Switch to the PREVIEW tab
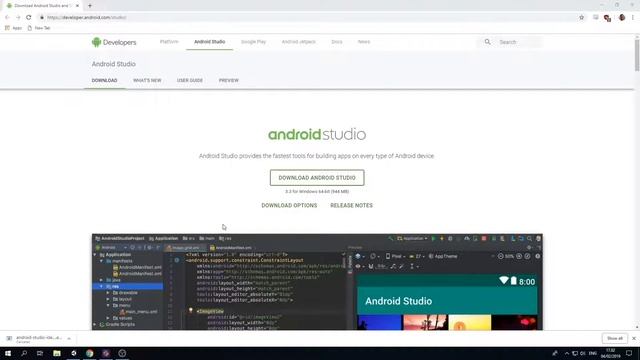640x360 pixels. (x=229, y=80)
